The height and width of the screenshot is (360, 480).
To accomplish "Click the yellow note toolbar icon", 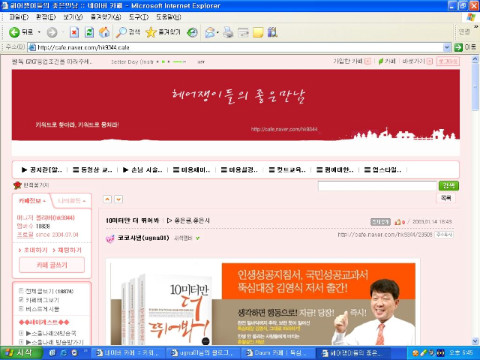I will 258,32.
